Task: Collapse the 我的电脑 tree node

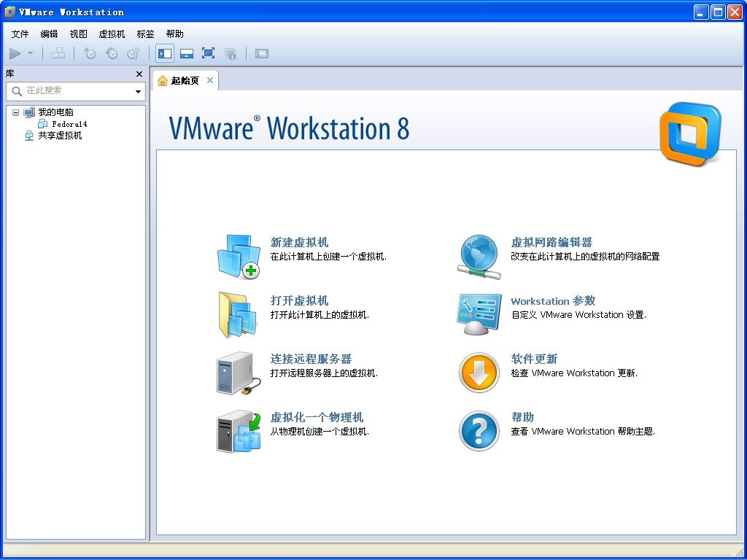Action: pos(16,113)
